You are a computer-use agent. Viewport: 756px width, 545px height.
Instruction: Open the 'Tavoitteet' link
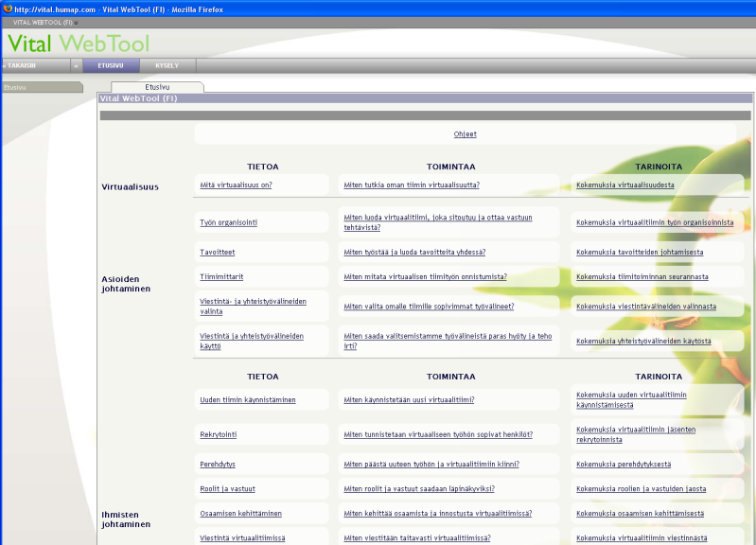tap(217, 252)
